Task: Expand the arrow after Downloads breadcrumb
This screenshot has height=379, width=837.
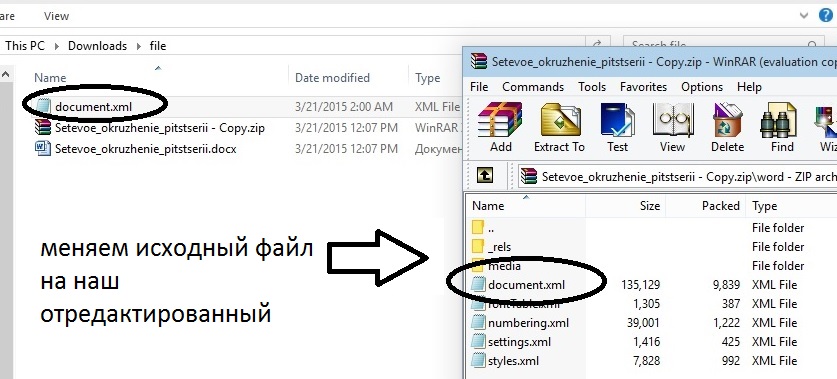Action: 139,46
